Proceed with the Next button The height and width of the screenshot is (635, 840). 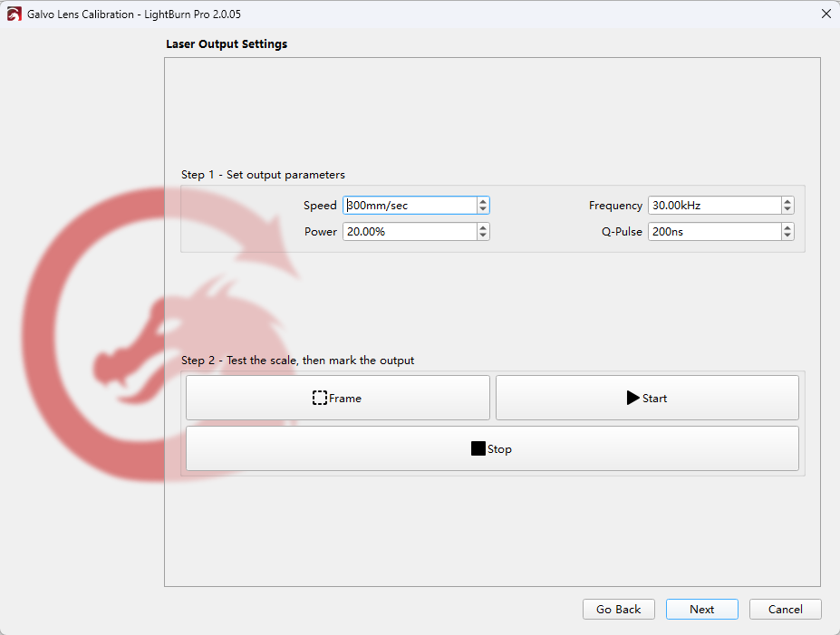coord(701,610)
